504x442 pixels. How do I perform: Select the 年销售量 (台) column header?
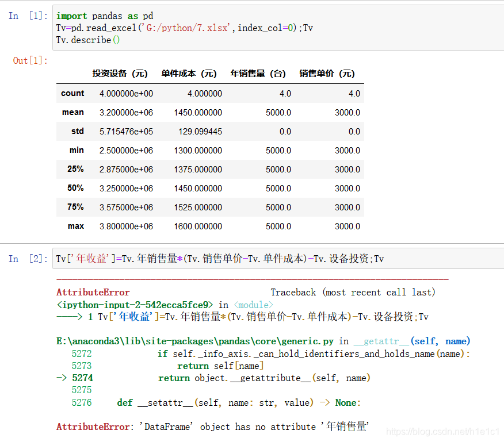(x=258, y=74)
